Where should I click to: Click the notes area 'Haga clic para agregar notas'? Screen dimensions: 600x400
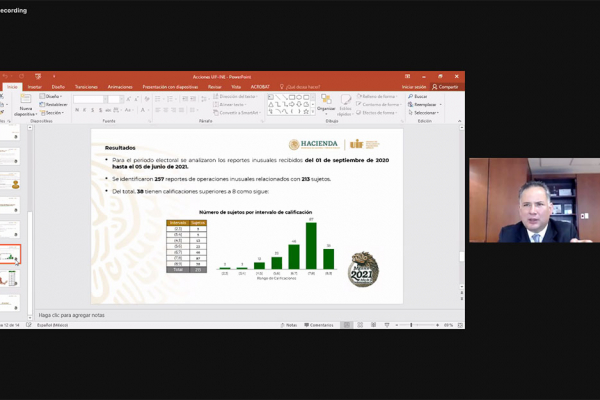tap(72, 315)
